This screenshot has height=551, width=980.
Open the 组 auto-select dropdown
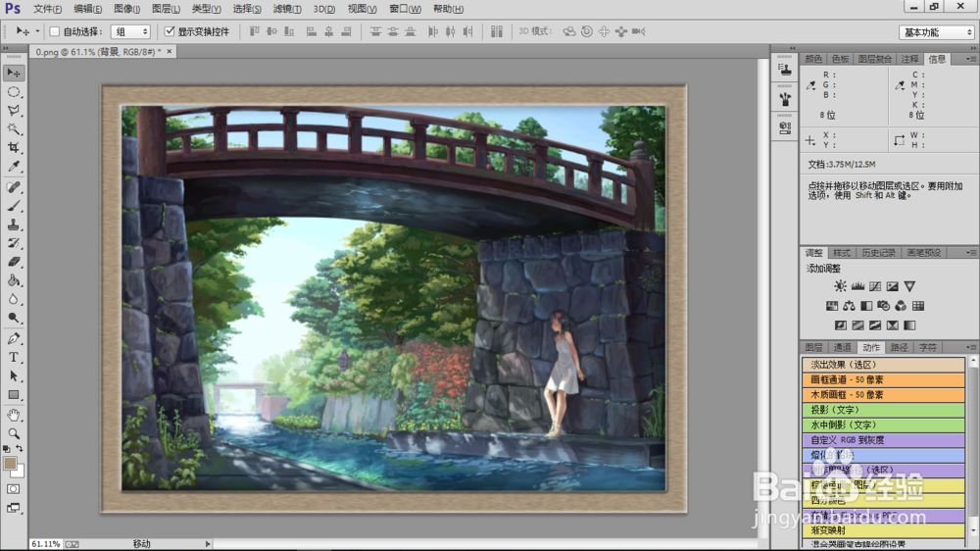(130, 31)
